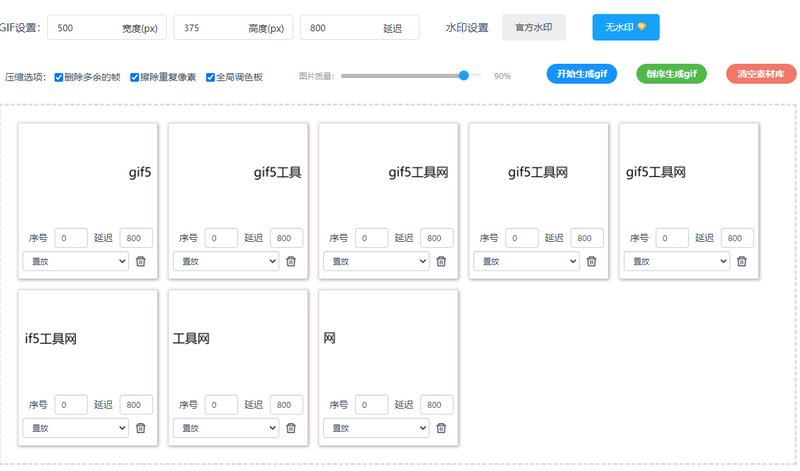Delete the "gif5" frame via trash icon
The image size is (800, 471).
point(141,261)
